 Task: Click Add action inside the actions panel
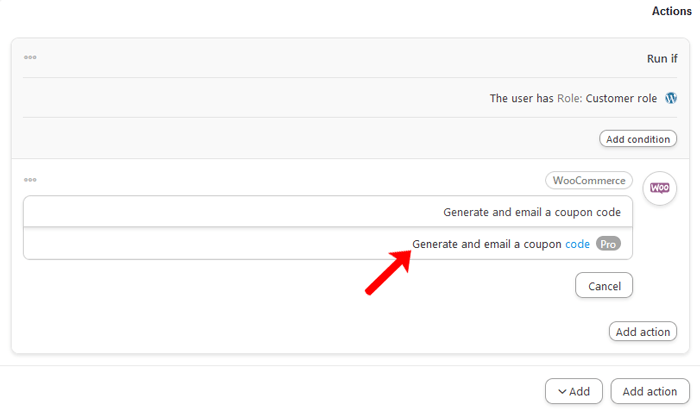click(642, 332)
